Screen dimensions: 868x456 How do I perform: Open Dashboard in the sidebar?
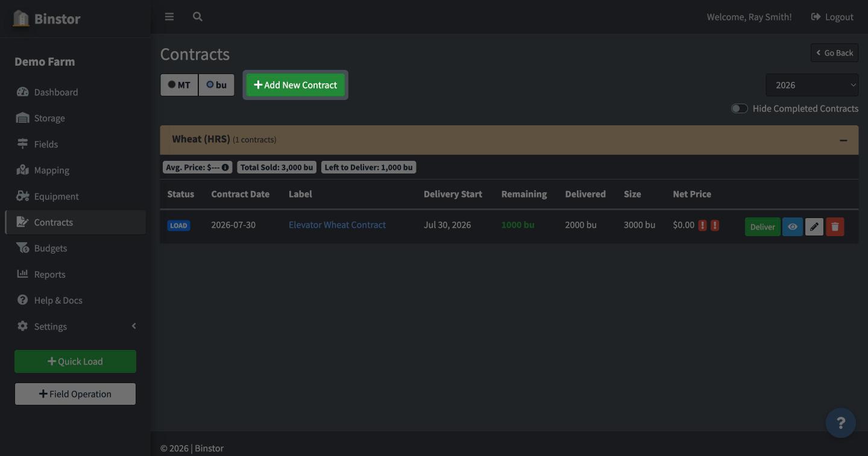coord(75,92)
